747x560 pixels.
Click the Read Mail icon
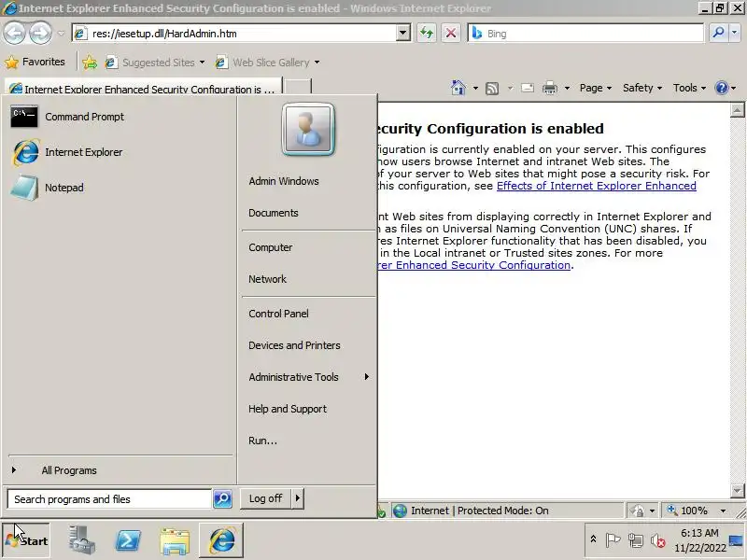coord(527,88)
